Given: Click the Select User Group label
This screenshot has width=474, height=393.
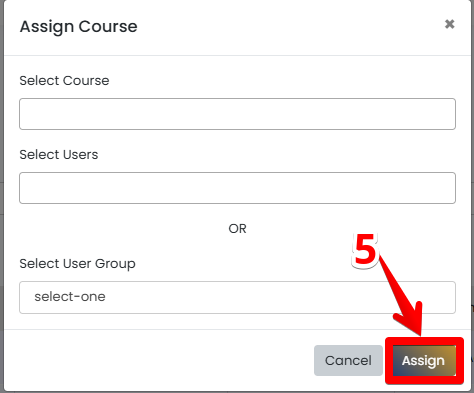Looking at the screenshot, I should [77, 264].
